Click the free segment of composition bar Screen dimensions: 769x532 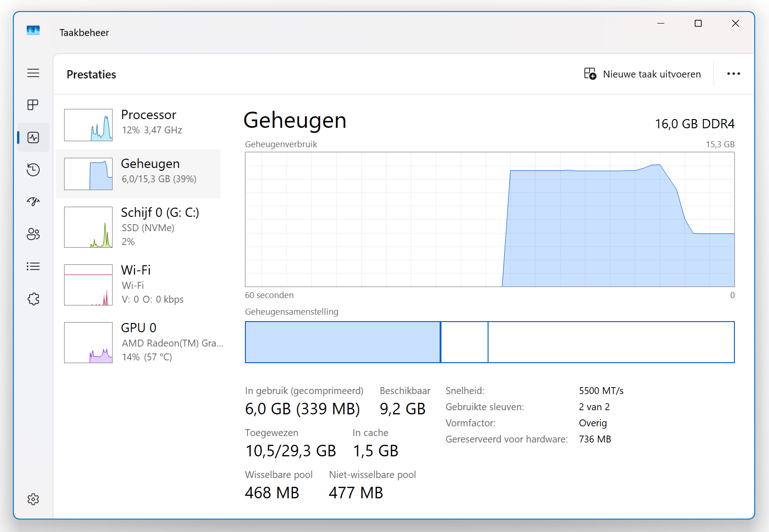pos(611,342)
